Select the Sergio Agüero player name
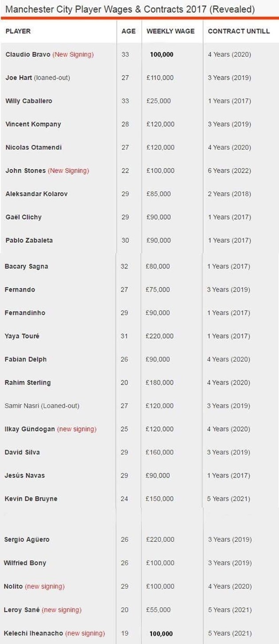 pyautogui.click(x=27, y=539)
